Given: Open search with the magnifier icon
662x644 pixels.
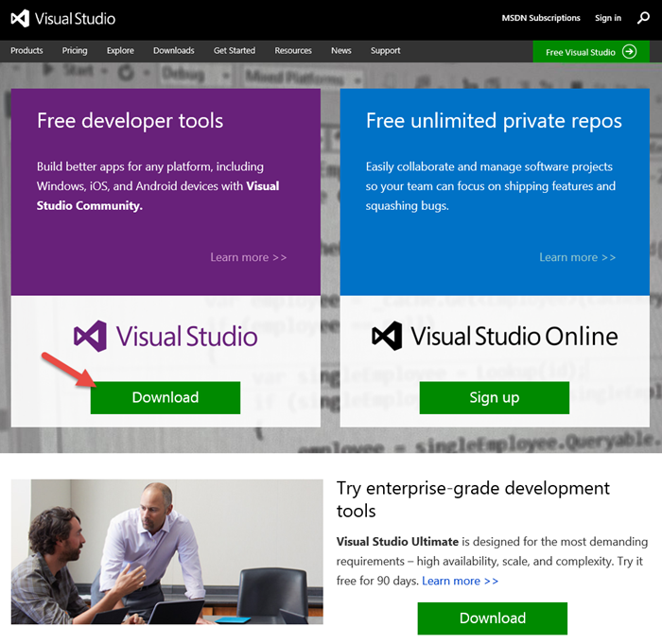Looking at the screenshot, I should point(643,18).
